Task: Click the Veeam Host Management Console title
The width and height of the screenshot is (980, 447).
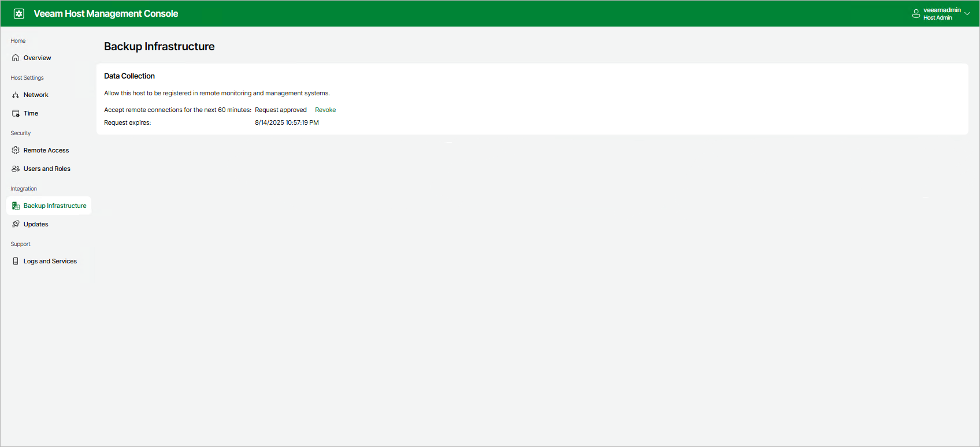Action: (106, 13)
